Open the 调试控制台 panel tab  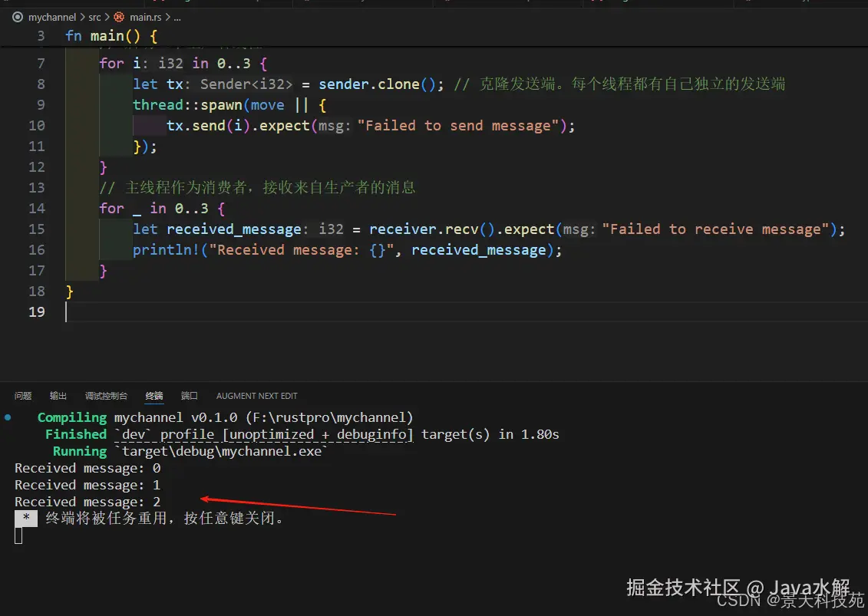(x=106, y=396)
